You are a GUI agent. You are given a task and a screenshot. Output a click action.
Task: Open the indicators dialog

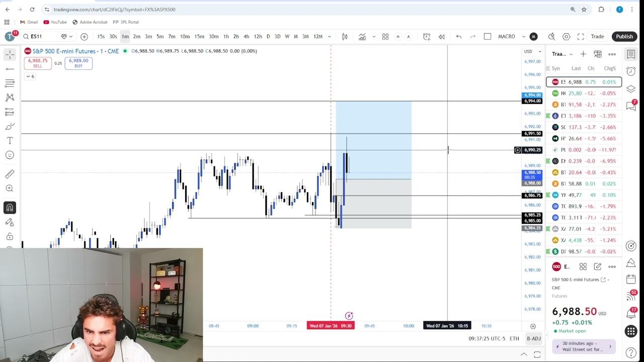point(362,36)
